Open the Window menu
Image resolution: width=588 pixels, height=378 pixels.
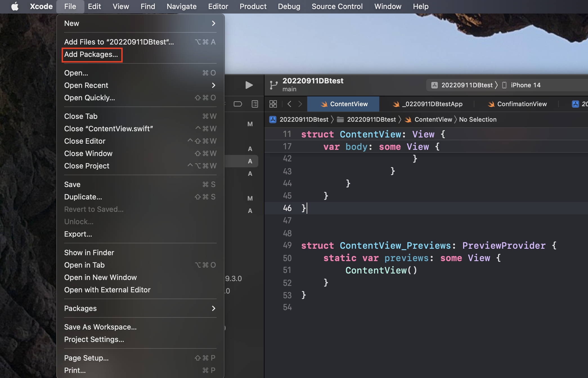tap(388, 6)
